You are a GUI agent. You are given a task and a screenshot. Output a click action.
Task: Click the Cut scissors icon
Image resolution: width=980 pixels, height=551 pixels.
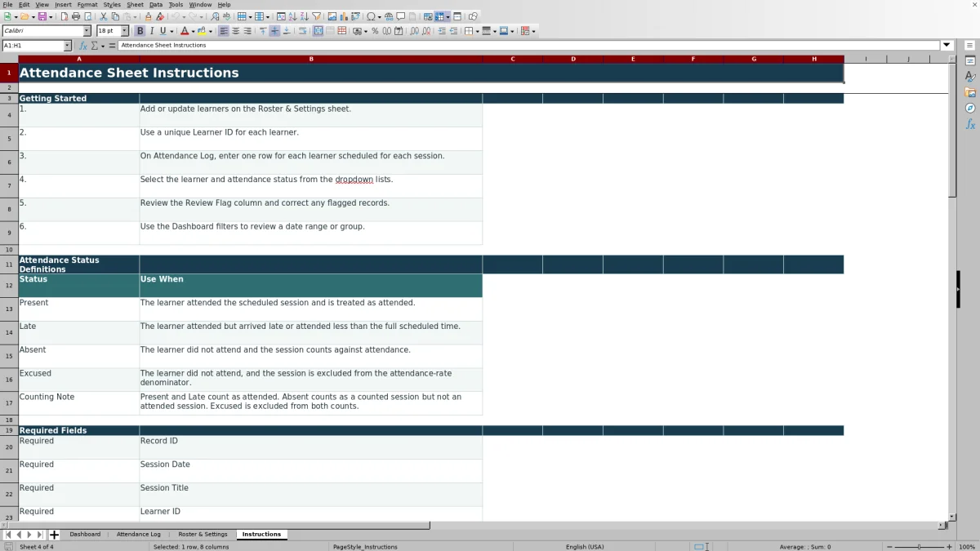(104, 16)
